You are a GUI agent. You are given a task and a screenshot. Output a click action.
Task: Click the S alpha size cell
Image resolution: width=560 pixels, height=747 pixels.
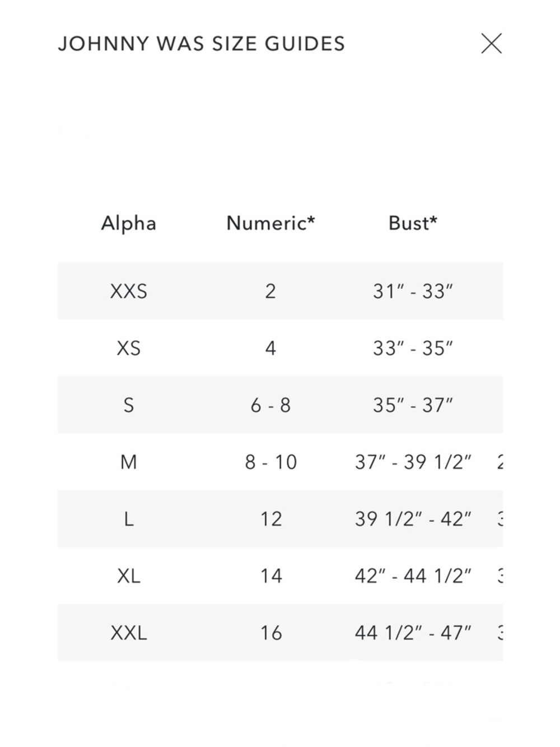[x=129, y=405]
